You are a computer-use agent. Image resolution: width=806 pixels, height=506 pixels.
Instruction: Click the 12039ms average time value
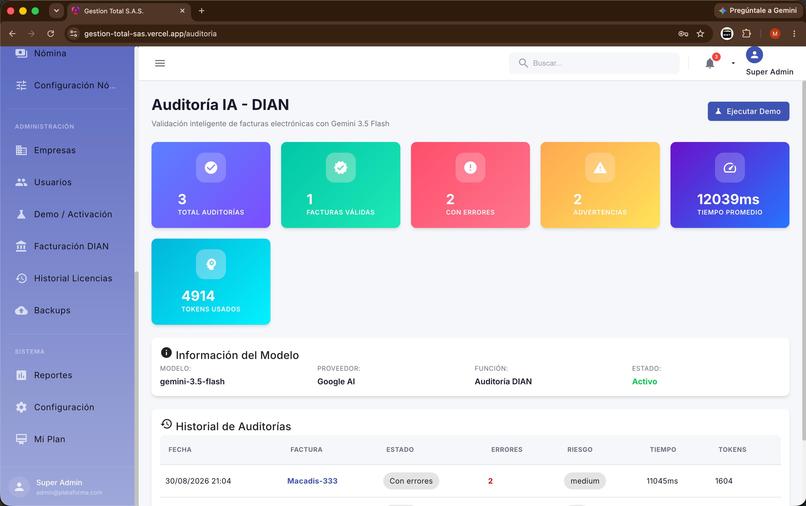728,199
